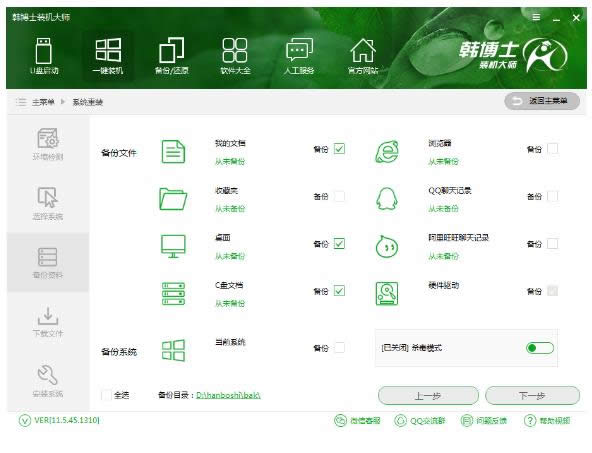Click the 硬件驱动 hard disk icon
This screenshot has height=453, width=592.
387,293
